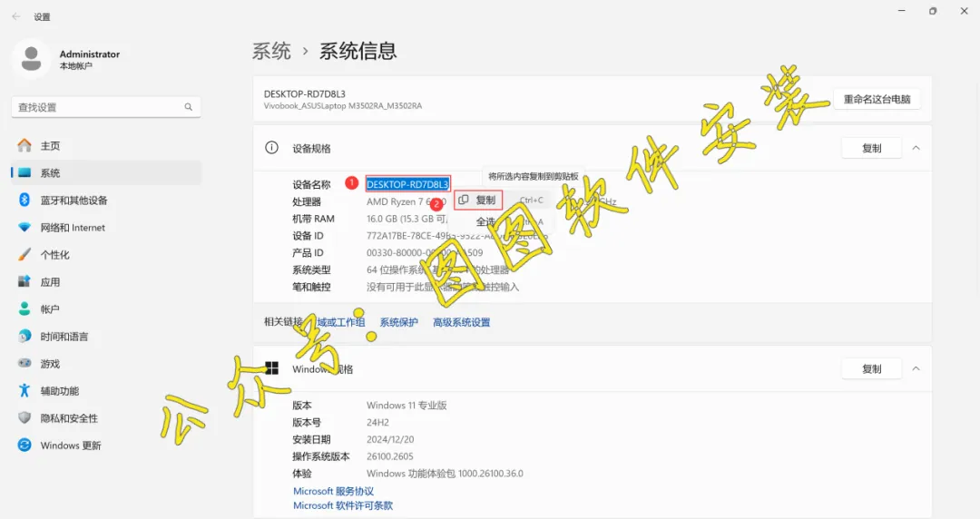Image resolution: width=980 pixels, height=519 pixels.
Task: Select 复制 in the context menu
Action: pyautogui.click(x=478, y=201)
